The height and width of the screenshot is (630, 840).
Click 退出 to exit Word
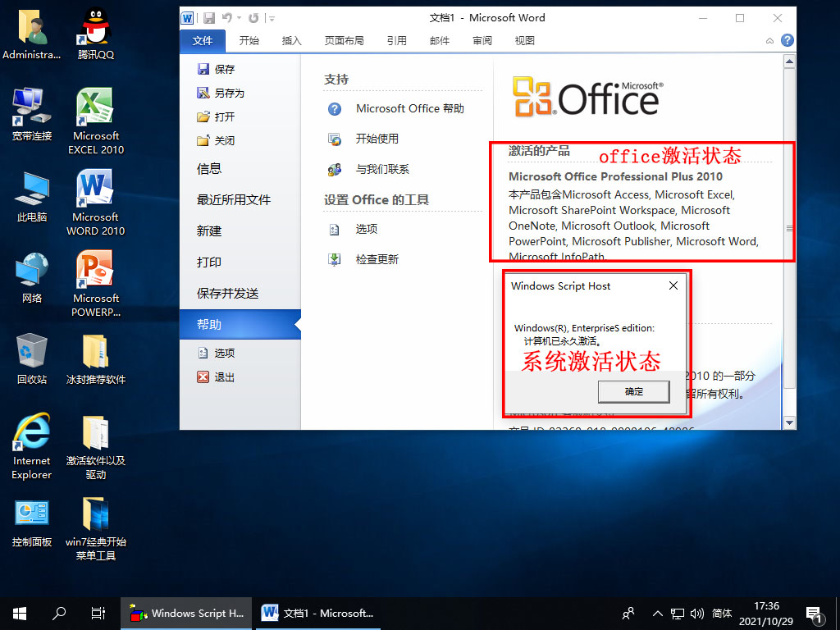(217, 377)
